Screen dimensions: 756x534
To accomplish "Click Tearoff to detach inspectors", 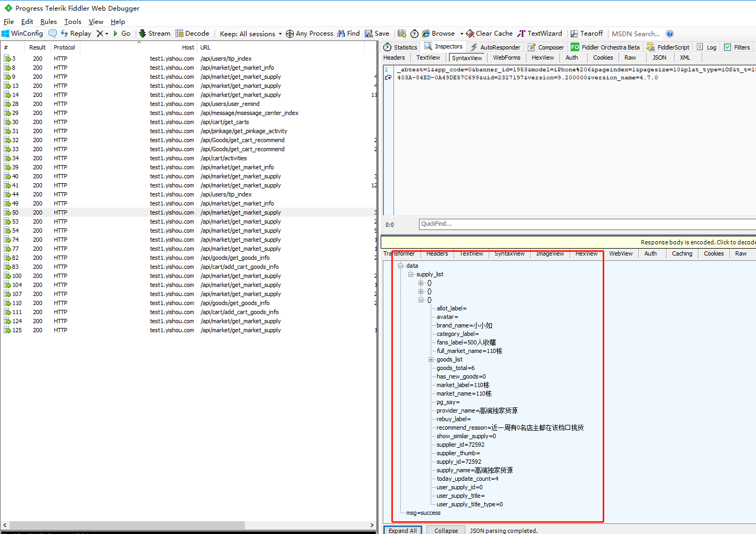I will coord(587,34).
